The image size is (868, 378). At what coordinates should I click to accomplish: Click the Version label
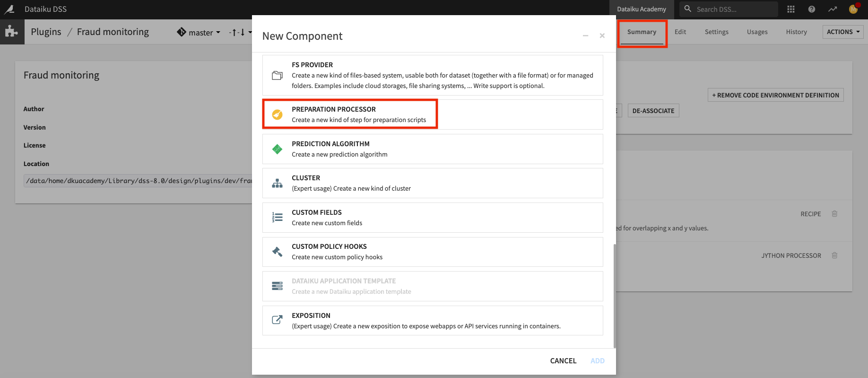coord(35,127)
